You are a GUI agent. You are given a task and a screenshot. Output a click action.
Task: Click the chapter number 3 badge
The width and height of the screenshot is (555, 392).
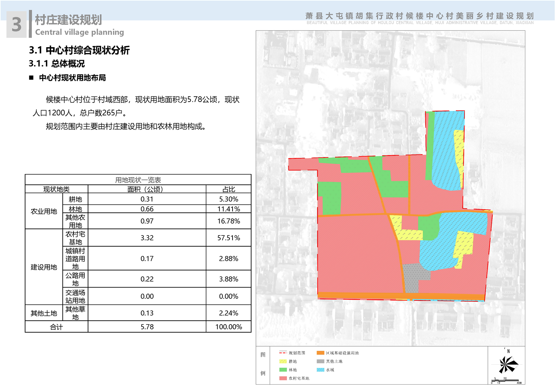point(16,24)
